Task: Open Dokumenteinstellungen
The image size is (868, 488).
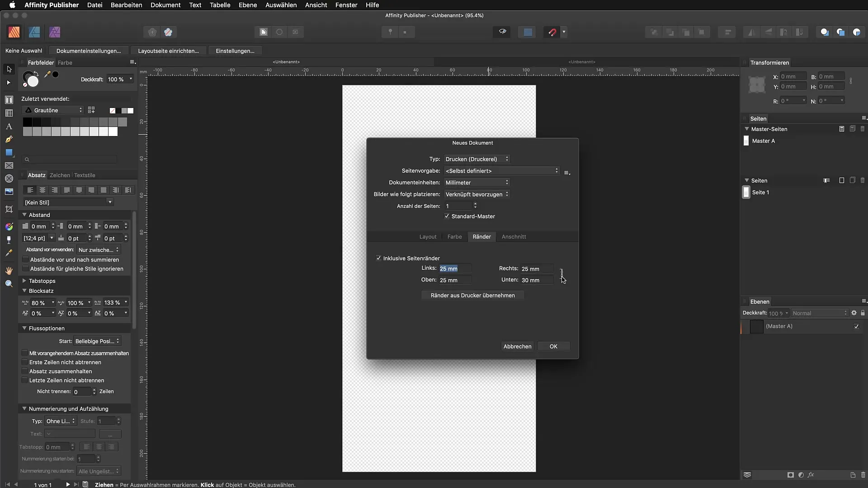Action: [89, 51]
